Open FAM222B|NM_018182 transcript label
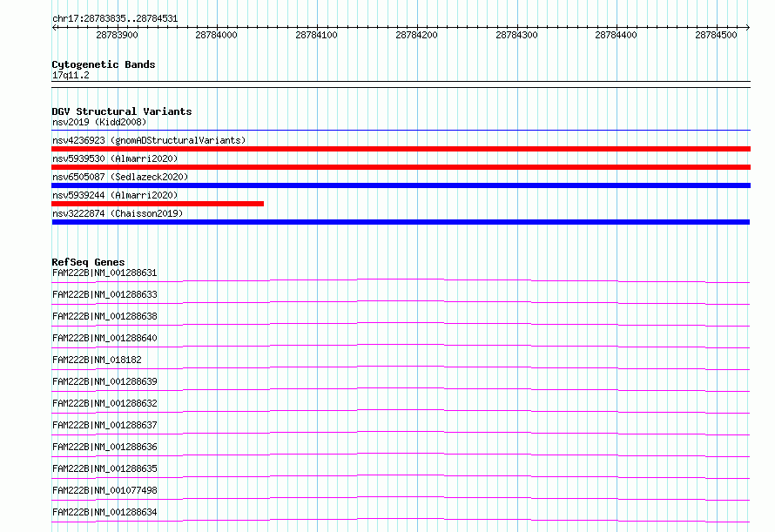The image size is (775, 532). pos(97,360)
